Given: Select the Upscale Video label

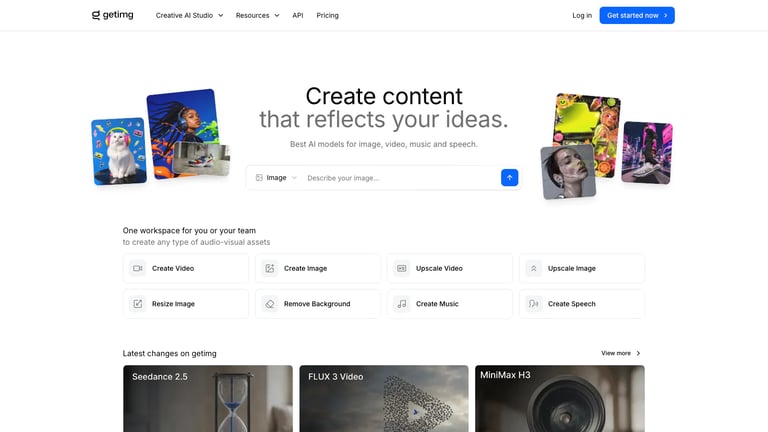Looking at the screenshot, I should pyautogui.click(x=439, y=268).
